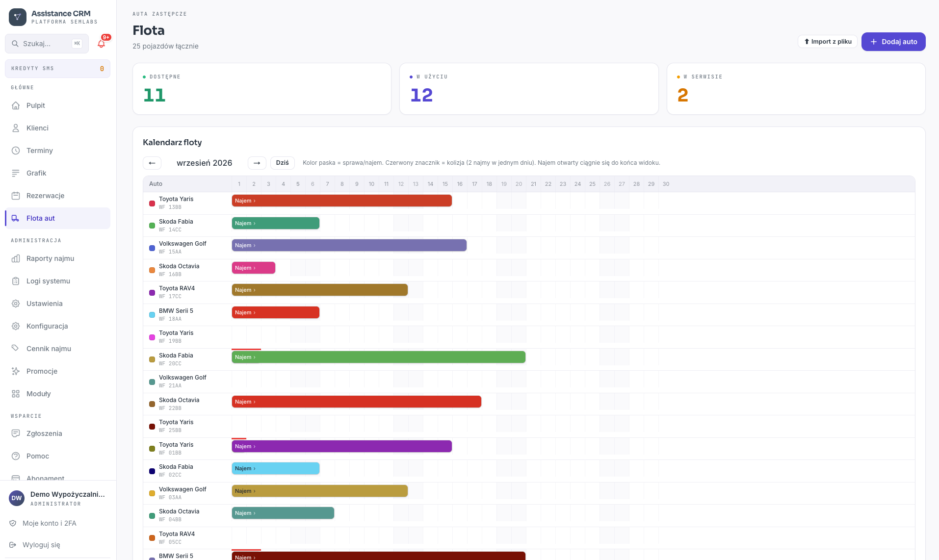Click the Toyota Yaris WF 19BB row label
This screenshot has width=939, height=560.
click(x=176, y=337)
